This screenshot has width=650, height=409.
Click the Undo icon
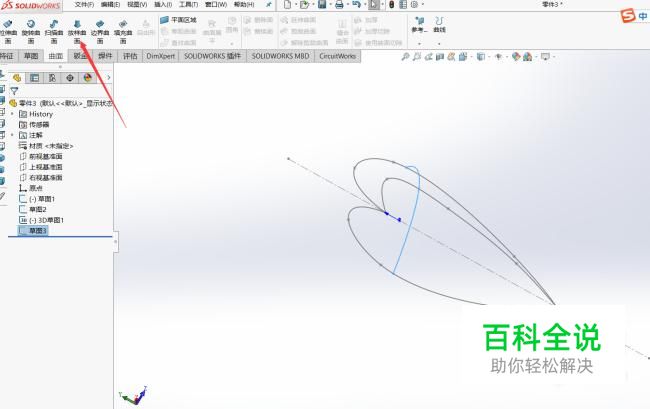click(x=356, y=5)
